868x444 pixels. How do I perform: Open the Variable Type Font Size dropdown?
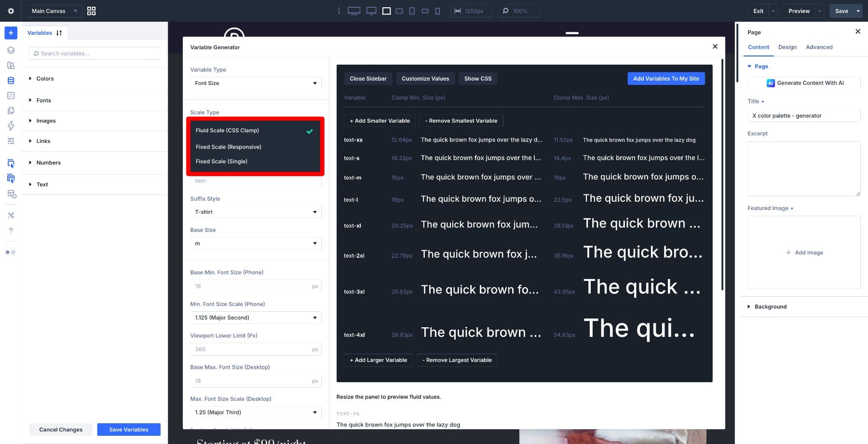pyautogui.click(x=256, y=83)
